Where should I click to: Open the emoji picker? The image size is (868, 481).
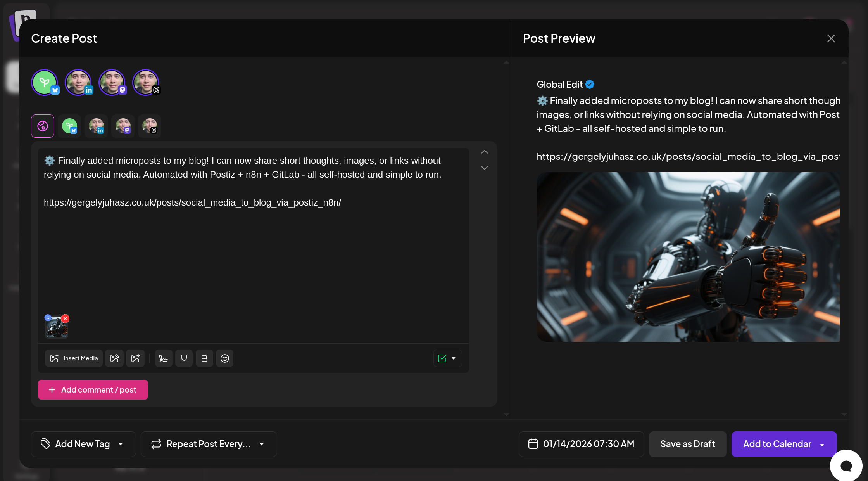225,358
